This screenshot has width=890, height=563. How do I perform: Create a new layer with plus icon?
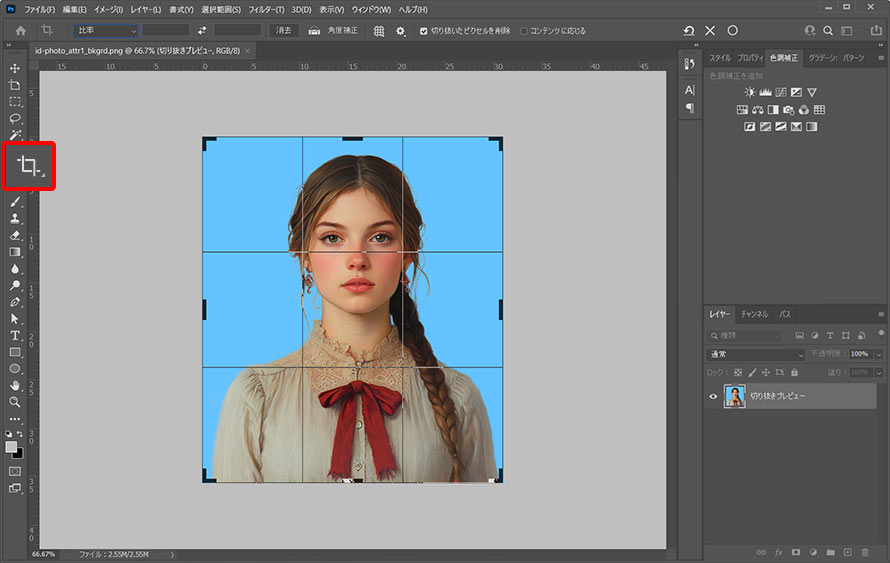847,552
